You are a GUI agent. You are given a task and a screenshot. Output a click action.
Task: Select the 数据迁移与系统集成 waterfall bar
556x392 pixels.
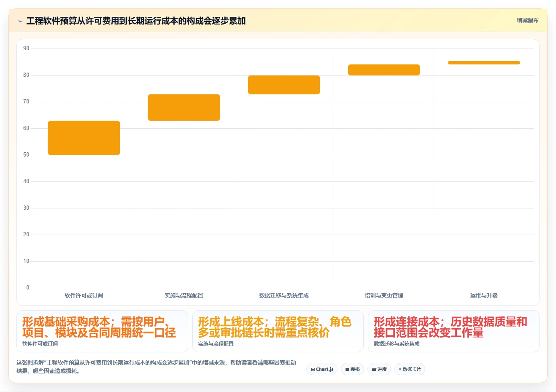284,85
